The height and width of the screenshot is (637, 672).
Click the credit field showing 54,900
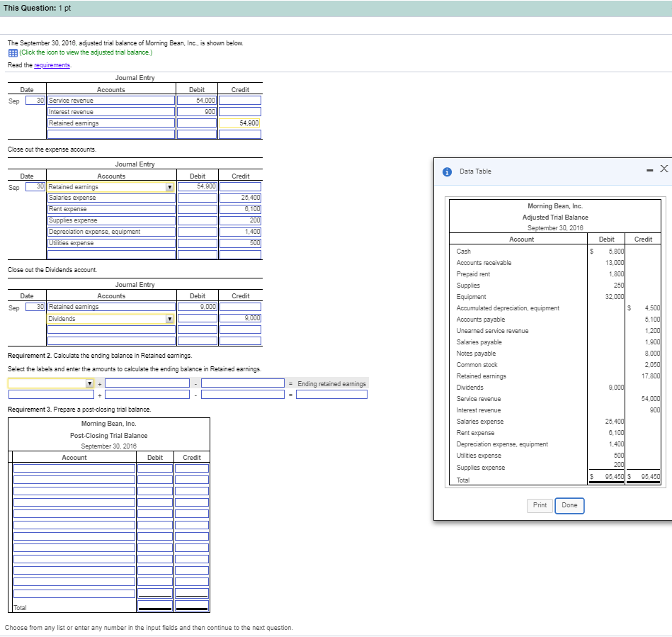coord(240,123)
